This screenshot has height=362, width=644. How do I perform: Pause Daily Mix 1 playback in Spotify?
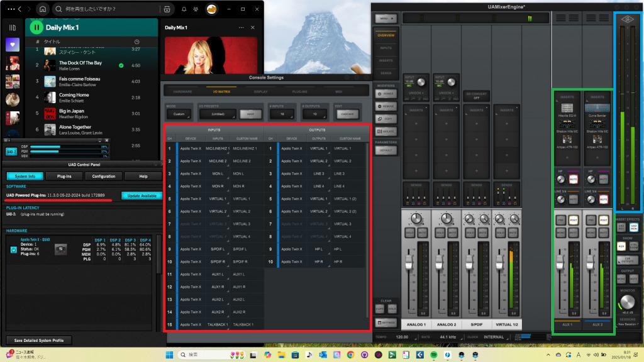point(36,27)
